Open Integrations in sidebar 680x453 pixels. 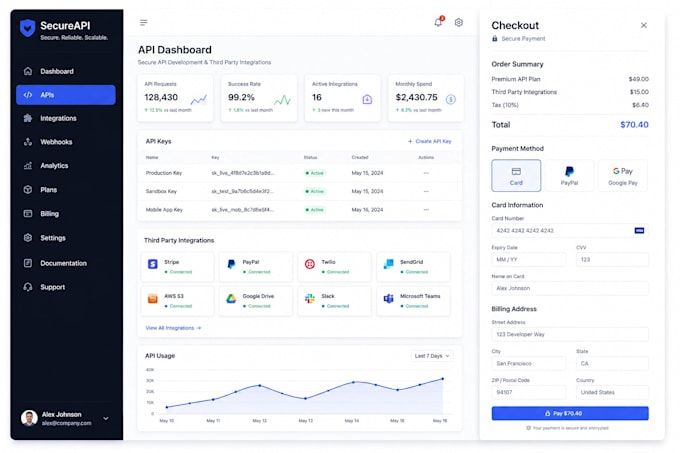pos(65,118)
